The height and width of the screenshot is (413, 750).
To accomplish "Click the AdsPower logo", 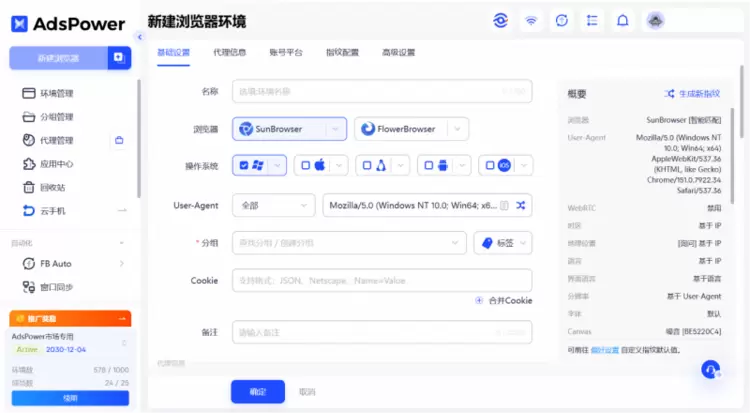I will (67, 23).
